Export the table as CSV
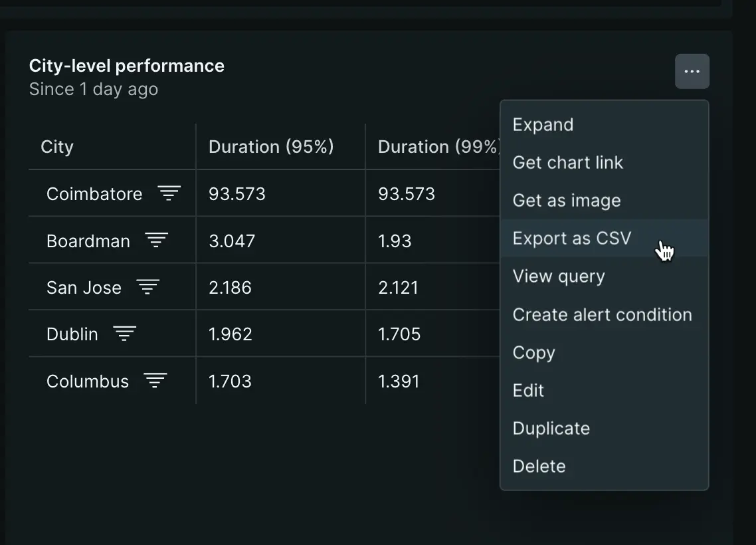The width and height of the screenshot is (756, 545). (x=572, y=239)
